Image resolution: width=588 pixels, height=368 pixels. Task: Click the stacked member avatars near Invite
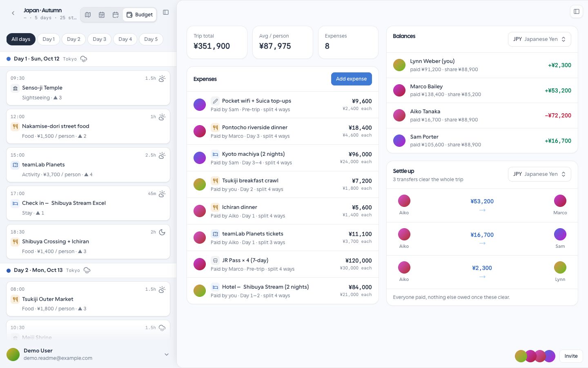click(x=535, y=356)
